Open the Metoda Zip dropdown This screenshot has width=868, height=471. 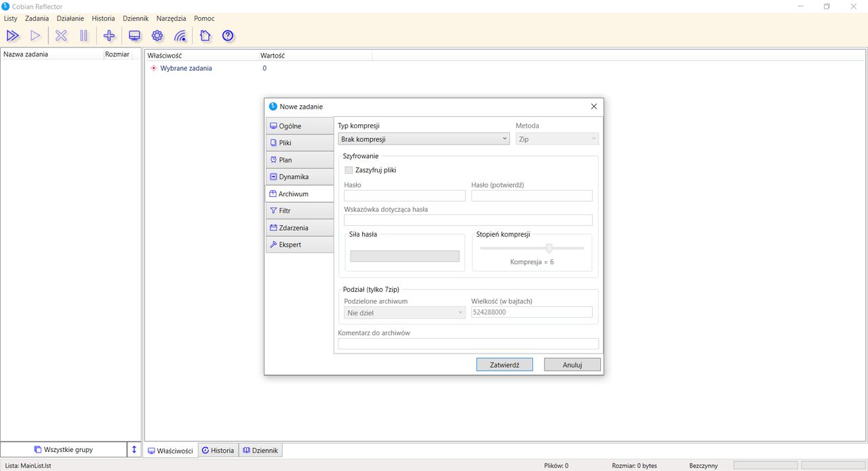[557, 139]
